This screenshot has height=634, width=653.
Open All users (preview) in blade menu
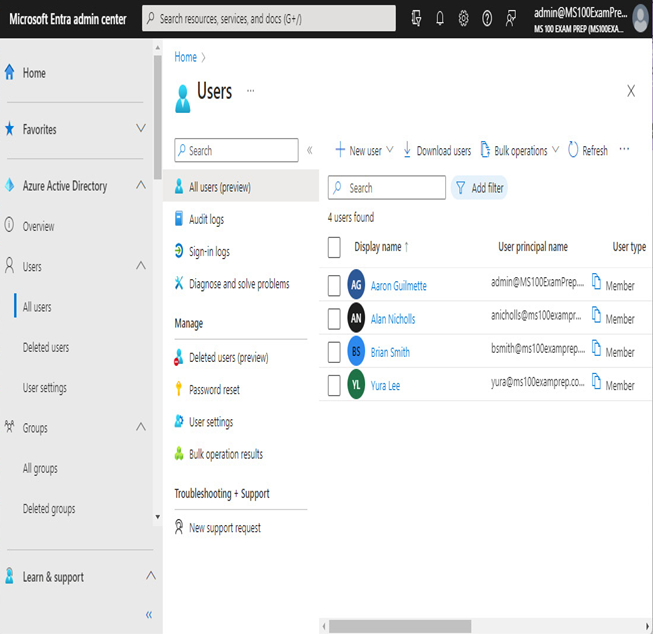point(241,186)
